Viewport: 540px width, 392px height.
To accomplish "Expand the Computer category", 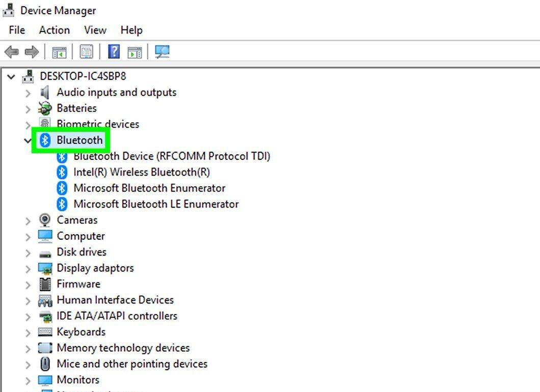I will pyautogui.click(x=28, y=237).
